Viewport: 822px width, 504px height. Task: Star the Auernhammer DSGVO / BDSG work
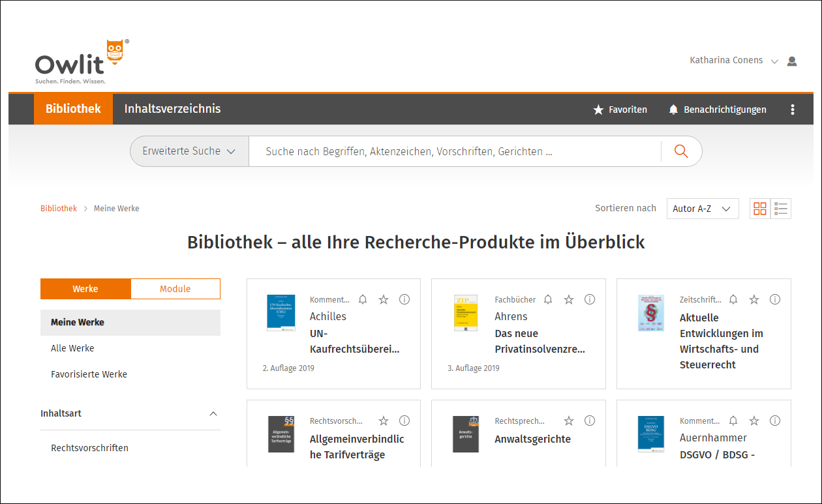[754, 421]
